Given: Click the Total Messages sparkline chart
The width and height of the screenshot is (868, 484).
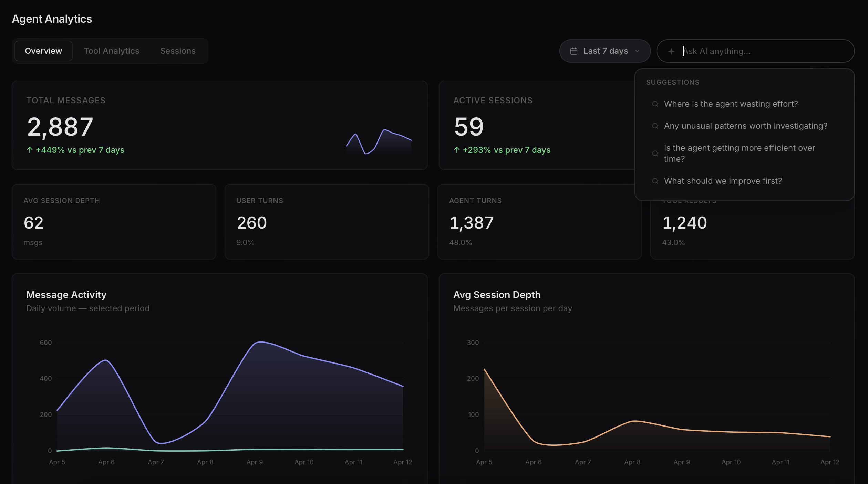Looking at the screenshot, I should coord(379,142).
